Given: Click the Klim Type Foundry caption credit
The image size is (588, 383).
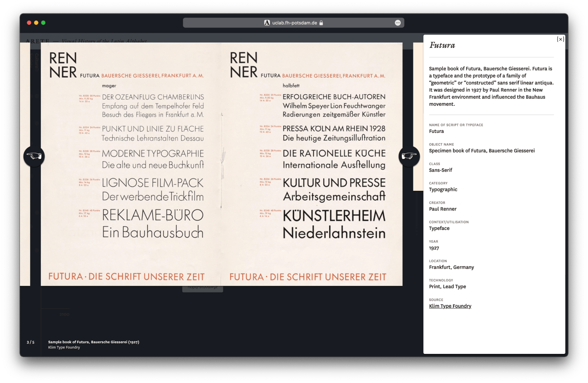Looking at the screenshot, I should point(64,347).
